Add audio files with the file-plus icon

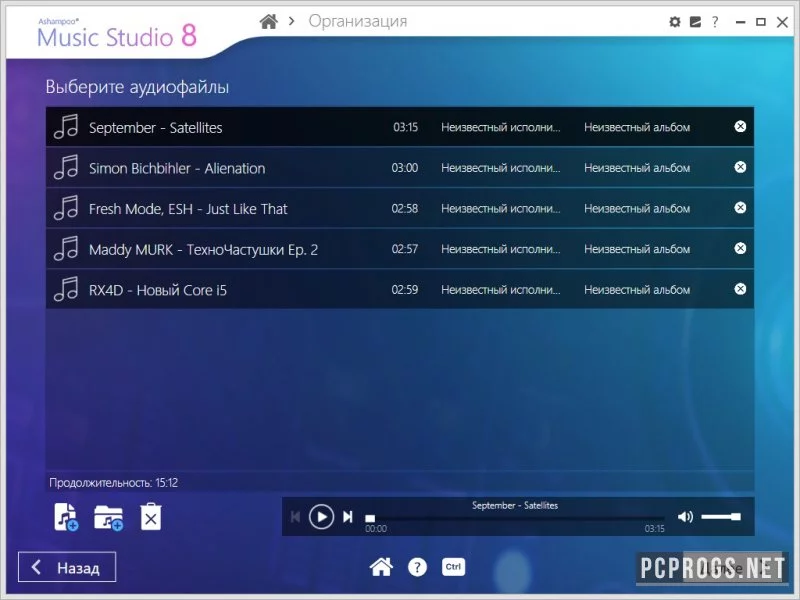(x=66, y=517)
